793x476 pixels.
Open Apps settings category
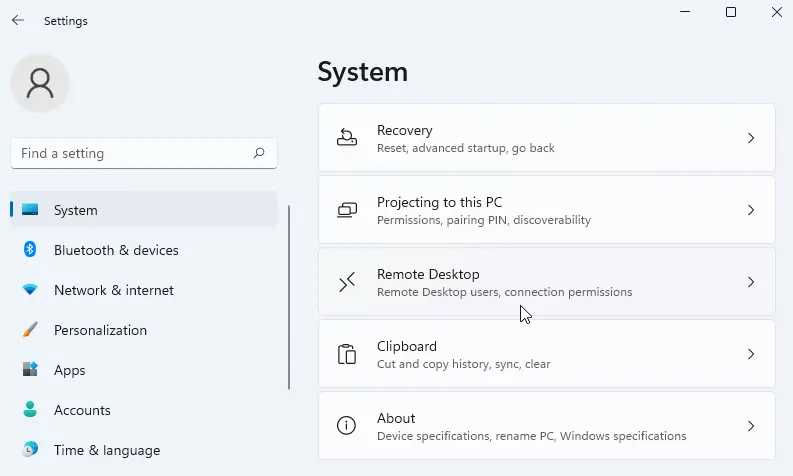click(144, 369)
